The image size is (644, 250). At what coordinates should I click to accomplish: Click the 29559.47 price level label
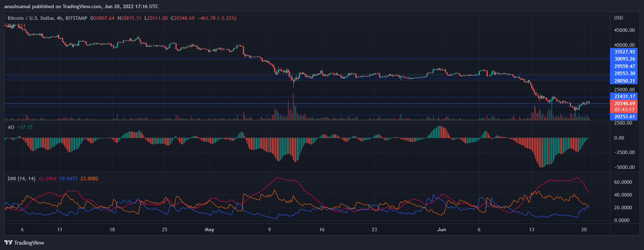click(624, 66)
